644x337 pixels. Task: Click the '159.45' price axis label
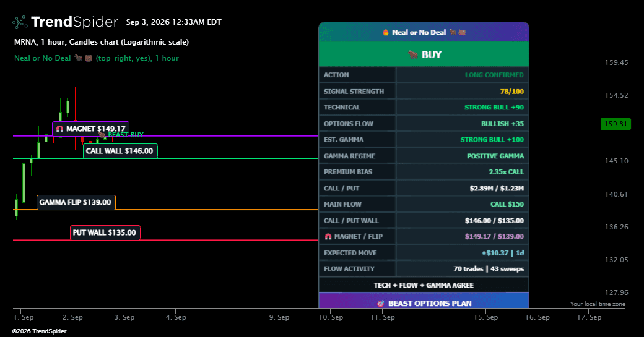pyautogui.click(x=617, y=62)
